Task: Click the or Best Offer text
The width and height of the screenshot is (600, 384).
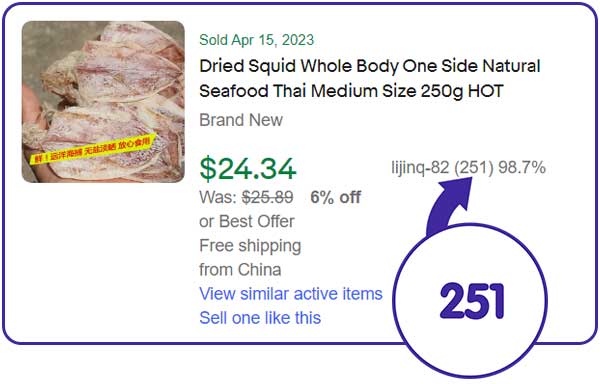Action: pyautogui.click(x=247, y=221)
